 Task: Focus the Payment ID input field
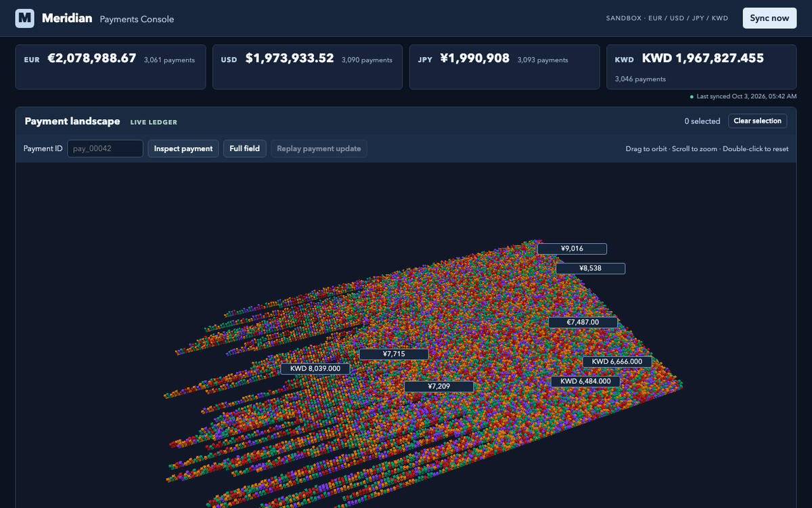(105, 148)
